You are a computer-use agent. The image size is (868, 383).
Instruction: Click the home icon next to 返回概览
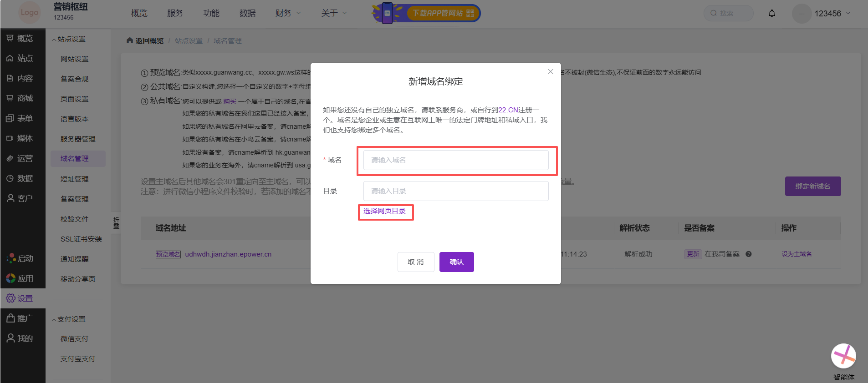[x=130, y=40]
